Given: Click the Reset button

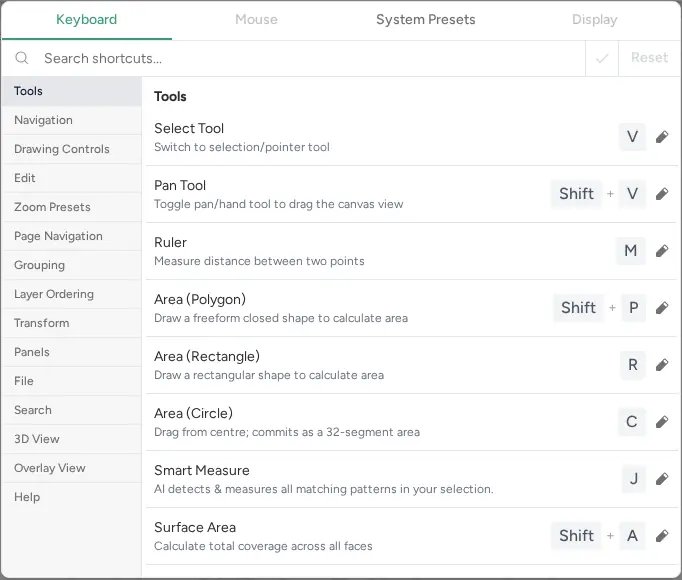Looking at the screenshot, I should pyautogui.click(x=649, y=58).
